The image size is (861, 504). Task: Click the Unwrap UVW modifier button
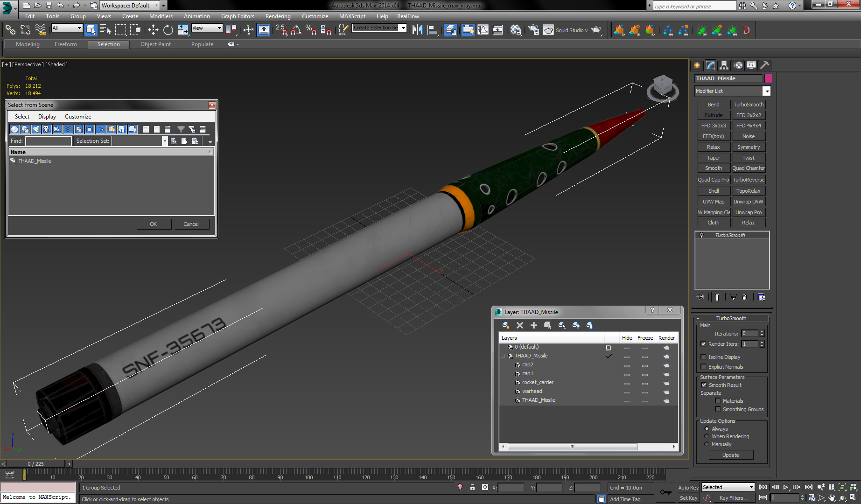coord(749,202)
